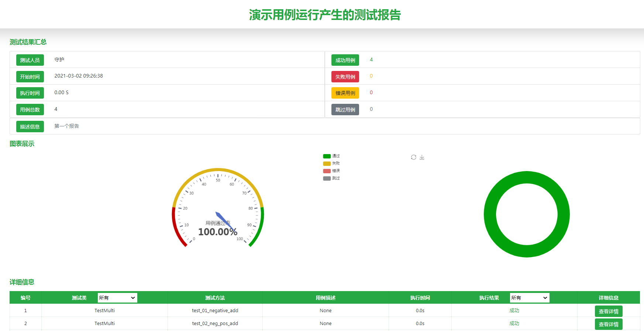The image size is (644, 331).
Task: Open the 测试类 filter dropdown
Action: [x=117, y=298]
